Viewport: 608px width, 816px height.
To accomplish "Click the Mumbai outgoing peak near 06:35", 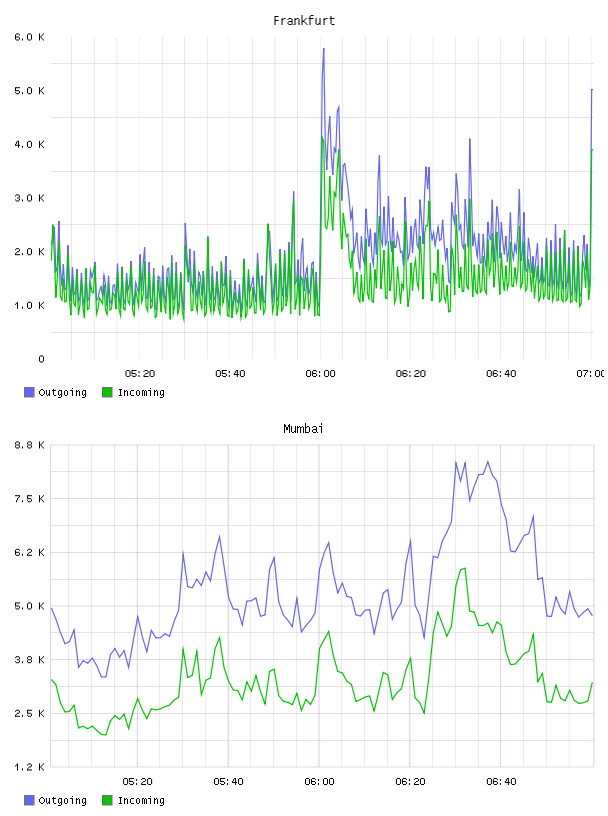I will pyautogui.click(x=488, y=462).
